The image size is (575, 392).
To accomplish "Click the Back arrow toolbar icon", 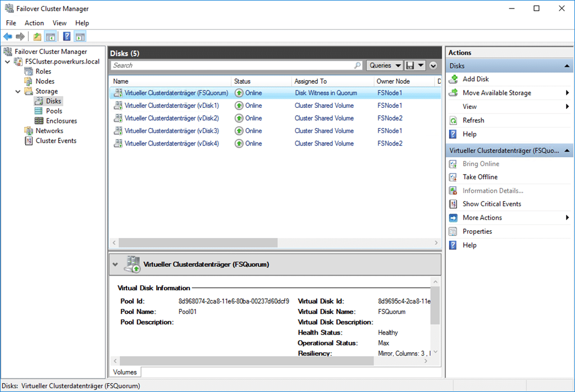I will pyautogui.click(x=8, y=37).
